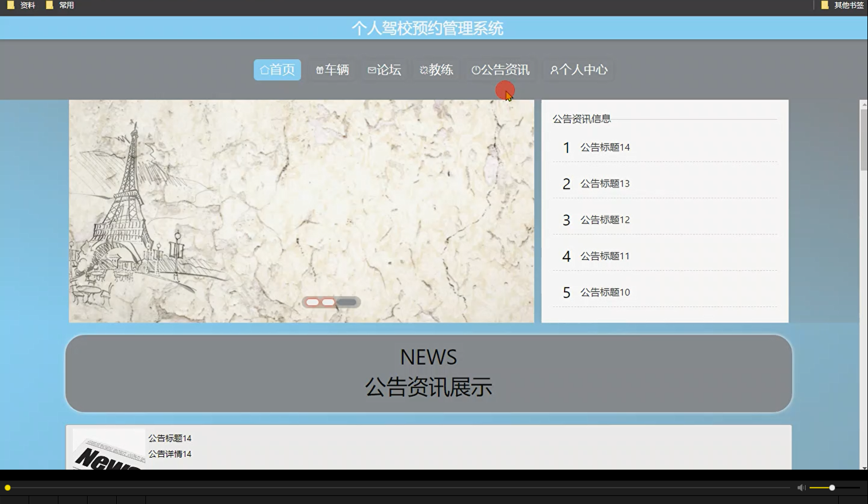The width and height of the screenshot is (868, 504).
Task: Activate the second carousel indicator dot
Action: (328, 302)
